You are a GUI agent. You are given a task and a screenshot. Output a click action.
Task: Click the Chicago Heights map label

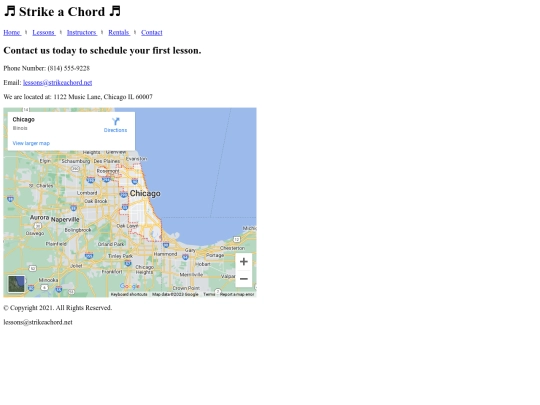[x=144, y=270]
